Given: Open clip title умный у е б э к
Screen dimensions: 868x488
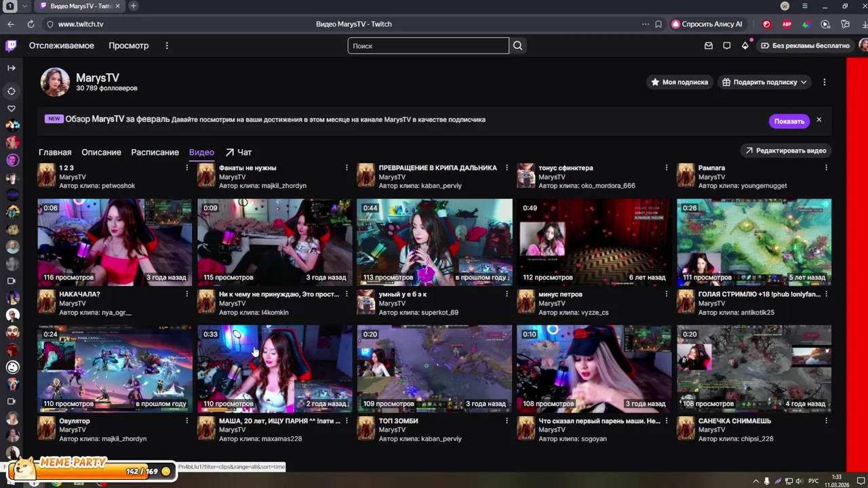Looking at the screenshot, I should tap(403, 294).
